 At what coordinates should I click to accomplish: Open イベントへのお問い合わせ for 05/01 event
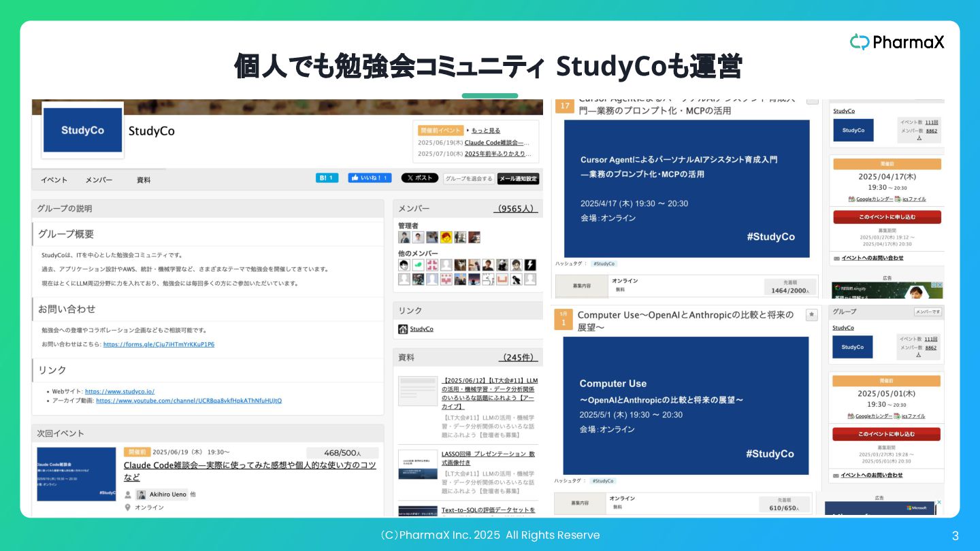tap(872, 475)
